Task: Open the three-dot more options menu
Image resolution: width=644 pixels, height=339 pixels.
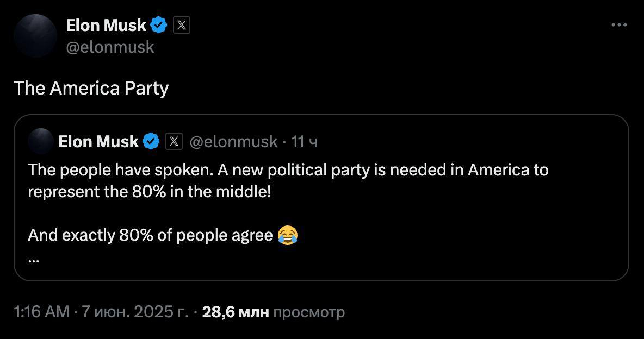Action: tap(619, 25)
